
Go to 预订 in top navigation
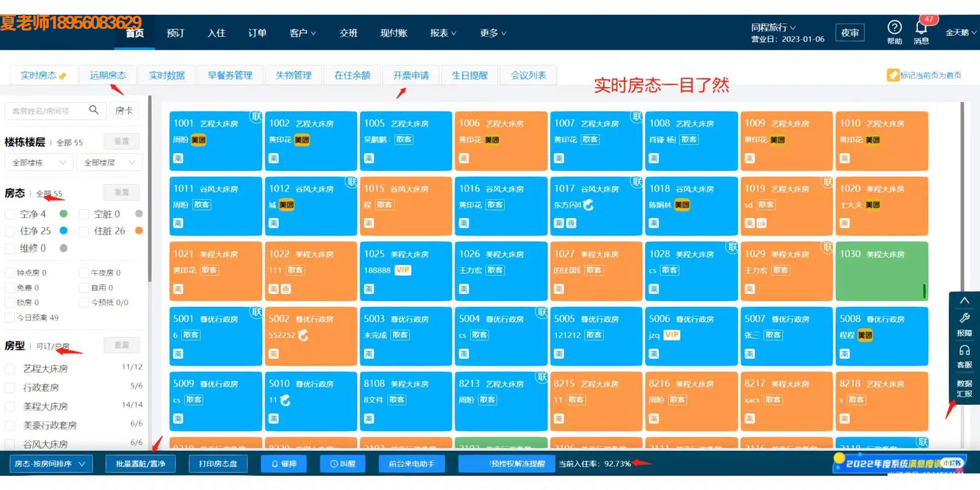pyautogui.click(x=175, y=33)
